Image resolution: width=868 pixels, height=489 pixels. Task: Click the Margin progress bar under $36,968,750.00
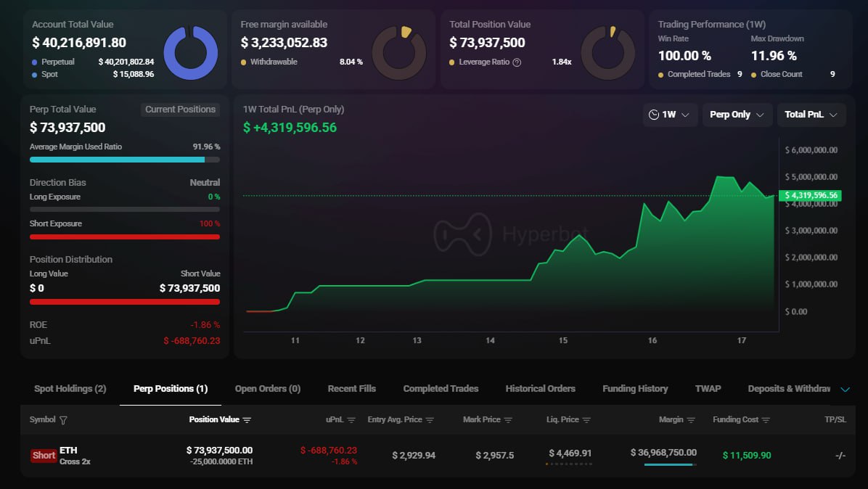670,464
